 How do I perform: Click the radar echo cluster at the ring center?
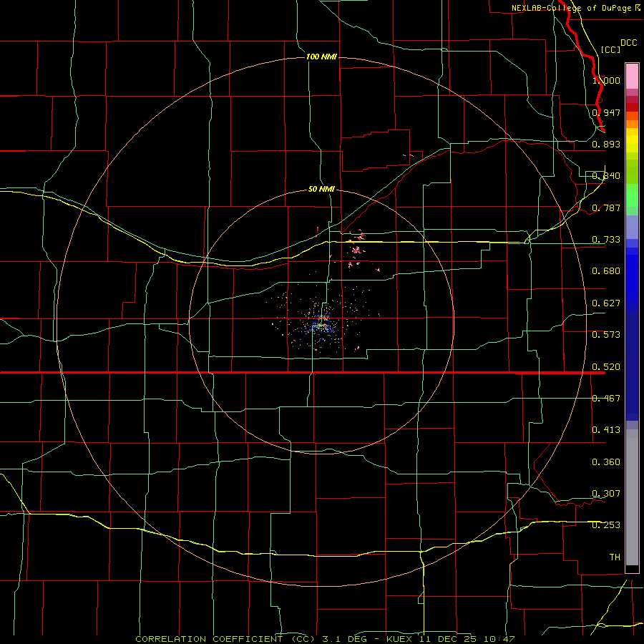tap(321, 323)
